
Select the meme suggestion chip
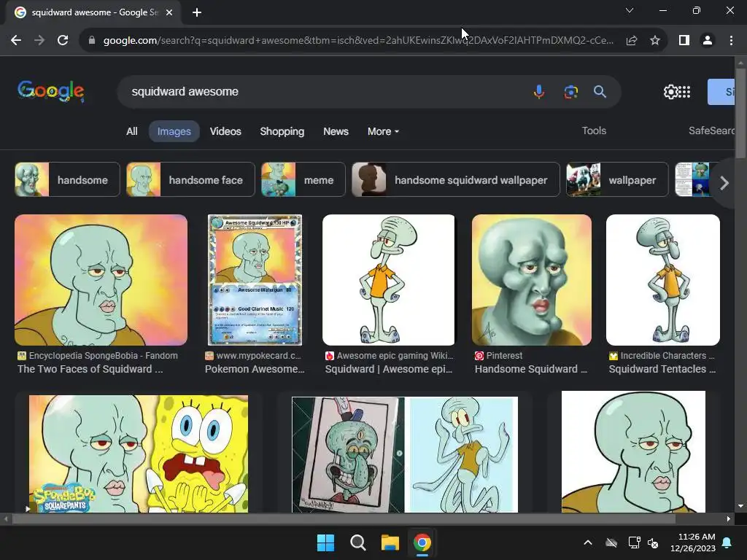[303, 179]
